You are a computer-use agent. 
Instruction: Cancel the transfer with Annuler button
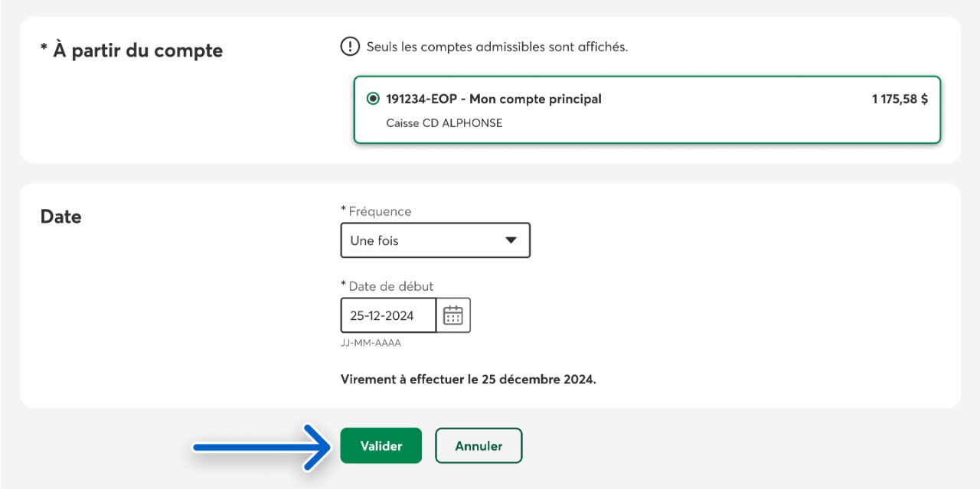point(479,445)
